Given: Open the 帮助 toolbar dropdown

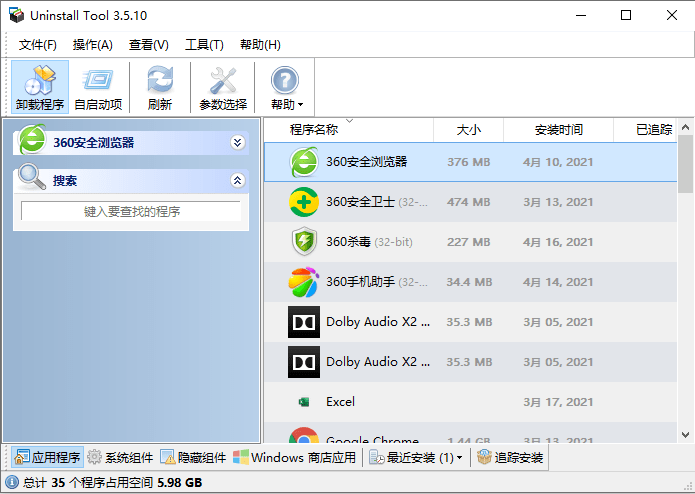Looking at the screenshot, I should click(286, 88).
